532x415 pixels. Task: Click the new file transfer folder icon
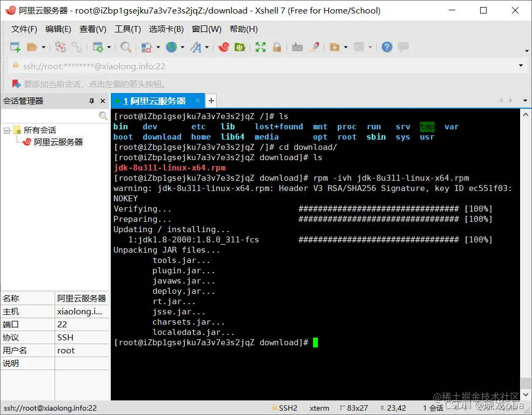point(335,47)
